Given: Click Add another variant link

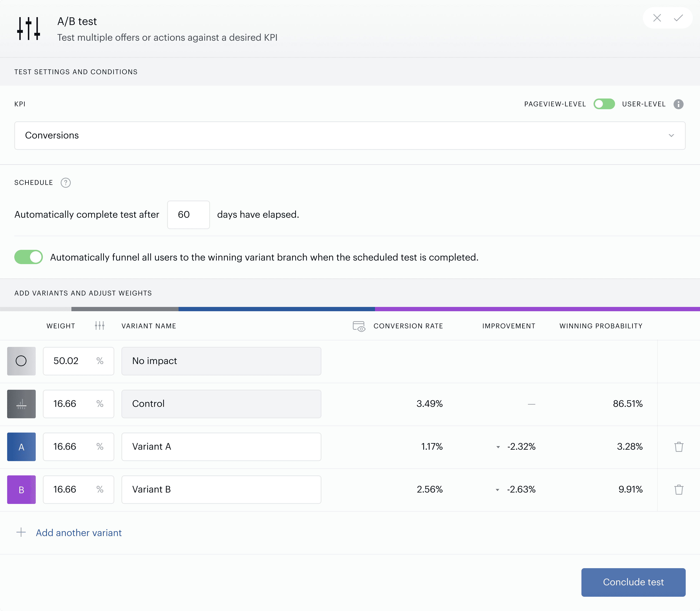Looking at the screenshot, I should [79, 533].
